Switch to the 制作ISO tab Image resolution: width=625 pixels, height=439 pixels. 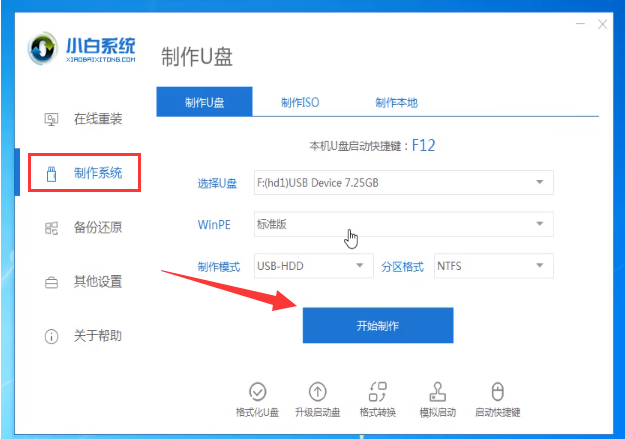[300, 102]
